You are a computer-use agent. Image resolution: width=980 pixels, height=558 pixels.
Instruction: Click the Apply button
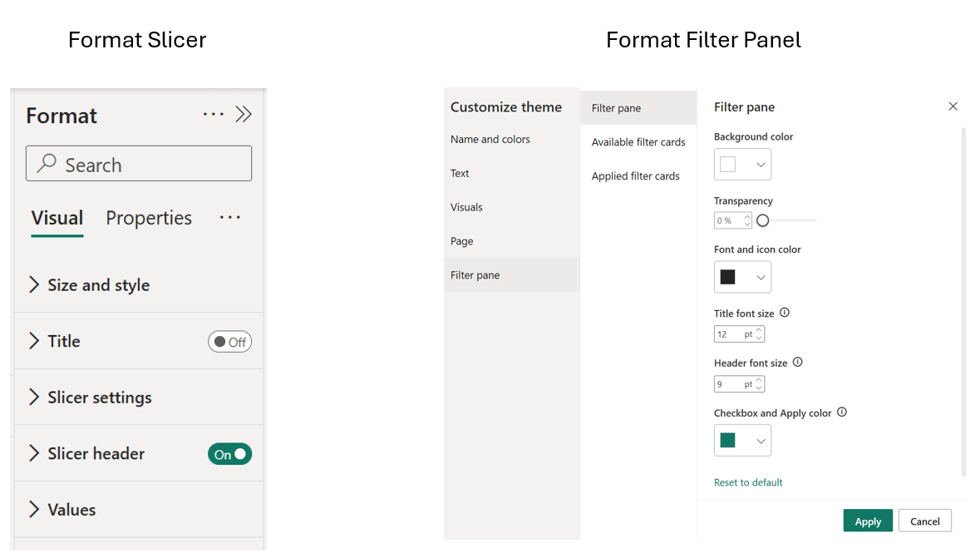click(868, 520)
